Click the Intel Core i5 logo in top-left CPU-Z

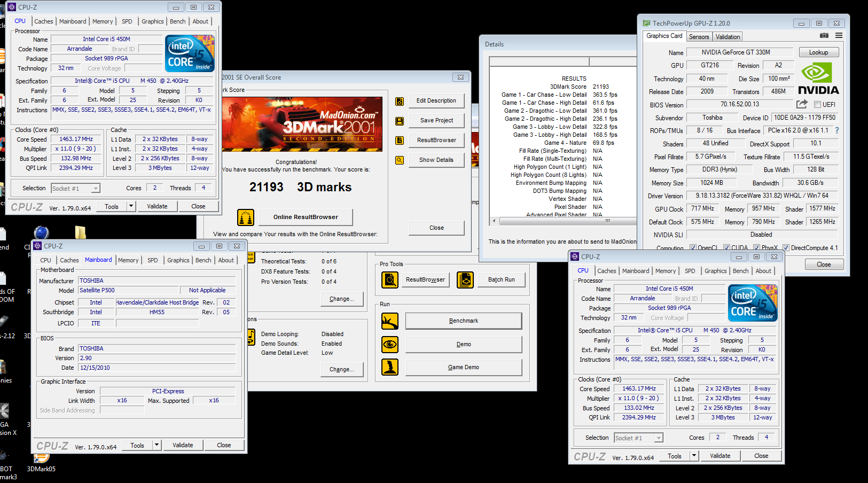click(190, 53)
